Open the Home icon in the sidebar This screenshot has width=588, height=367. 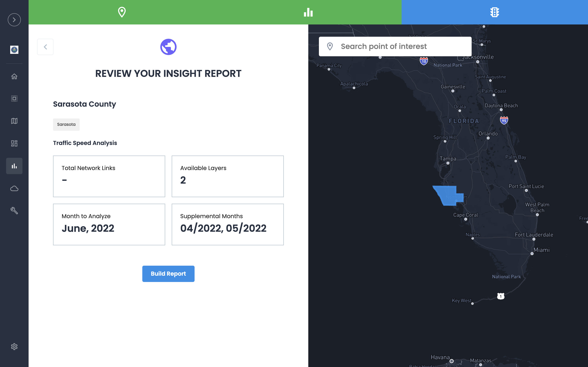[14, 76]
